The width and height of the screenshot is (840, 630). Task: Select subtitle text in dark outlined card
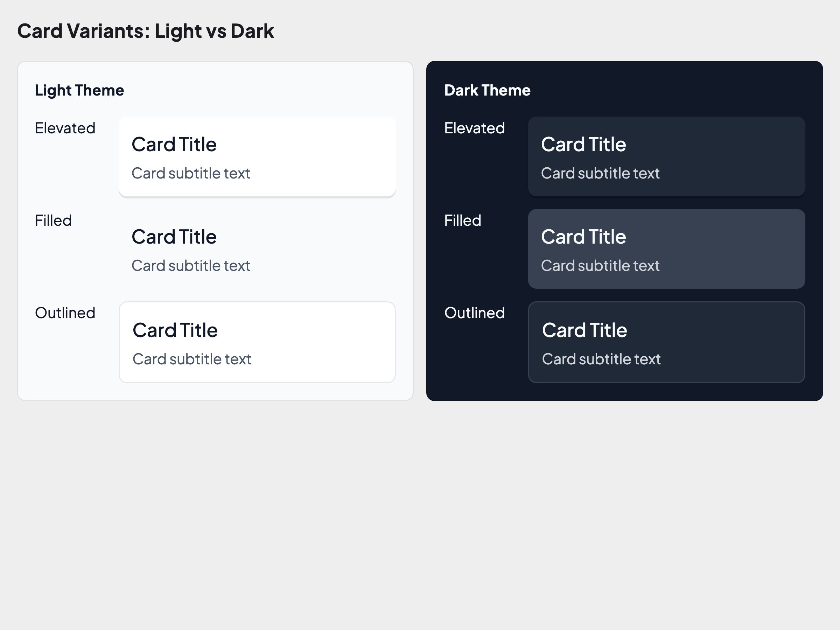coord(601,359)
